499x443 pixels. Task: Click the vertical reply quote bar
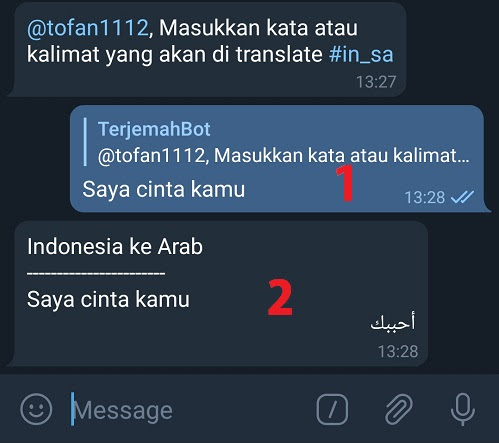click(x=85, y=142)
